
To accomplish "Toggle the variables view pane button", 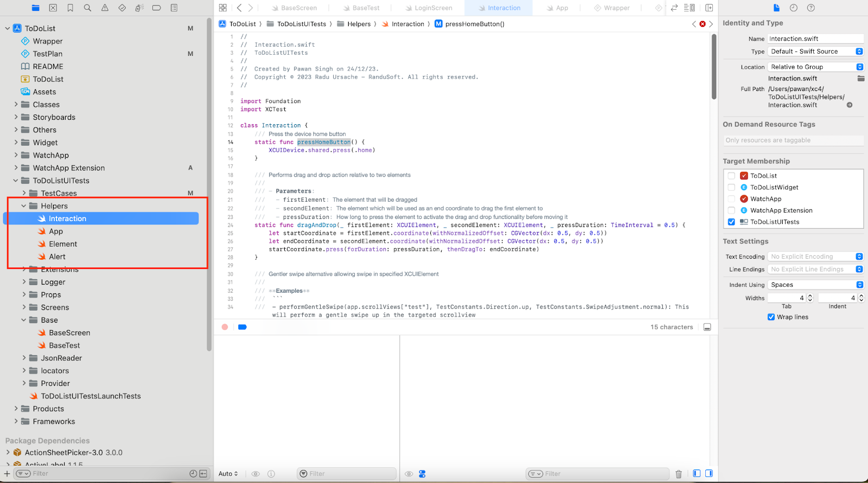I will pos(697,474).
